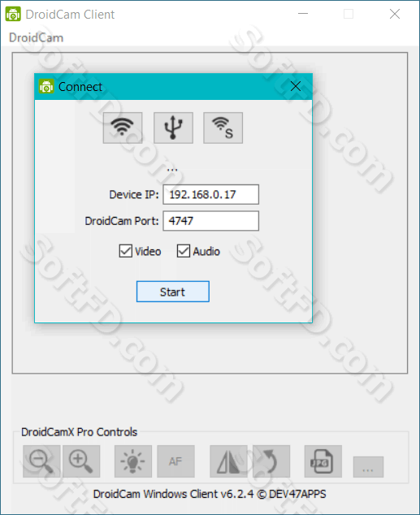Click the ellipsis more controls button

pos(368,467)
